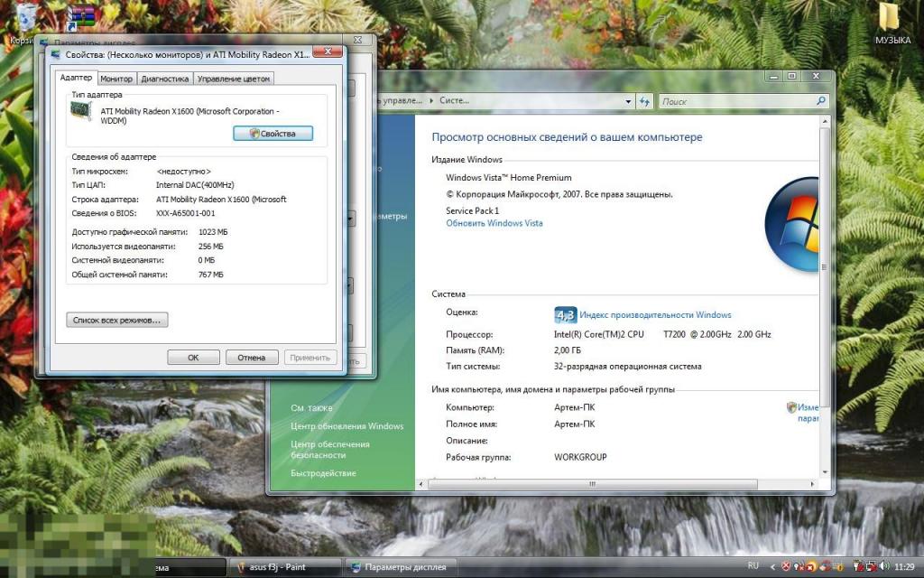The height and width of the screenshot is (578, 924).
Task: Maximize the System window
Action: (x=791, y=76)
